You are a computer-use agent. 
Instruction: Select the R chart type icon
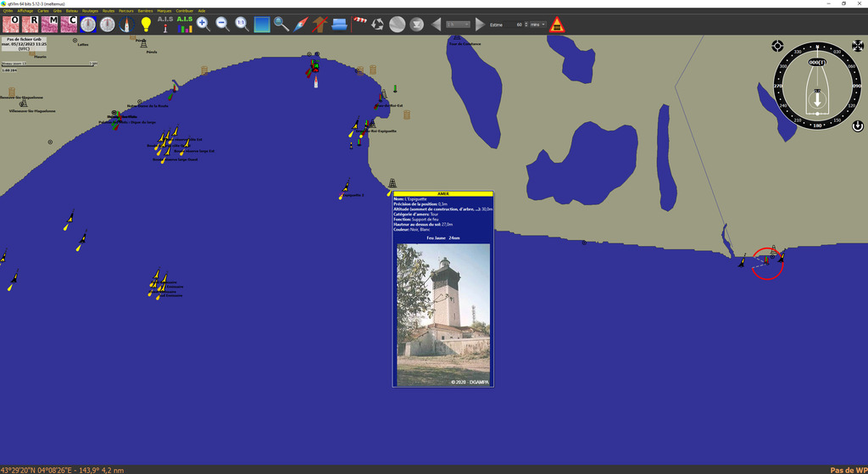tap(30, 25)
